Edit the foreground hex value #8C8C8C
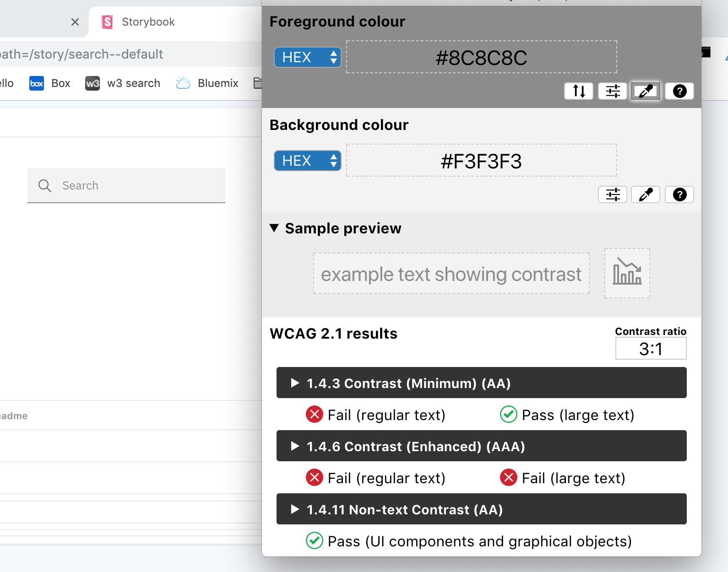Image resolution: width=728 pixels, height=572 pixels. [x=482, y=57]
